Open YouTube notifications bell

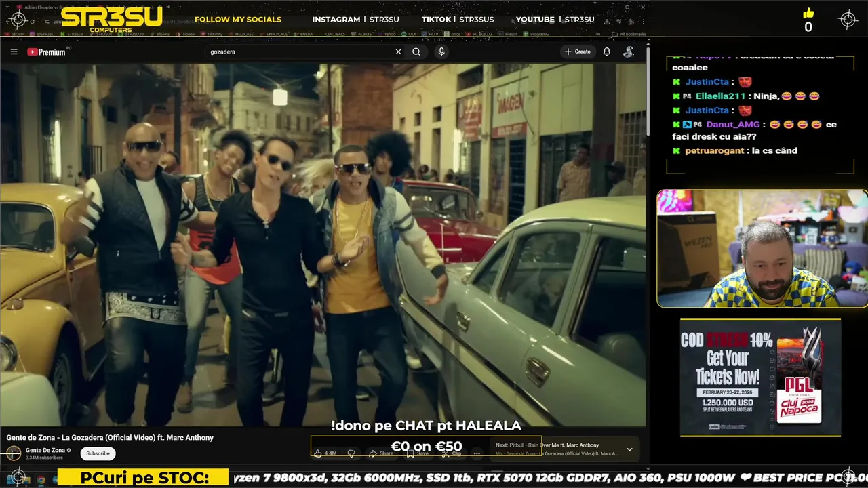pos(607,52)
